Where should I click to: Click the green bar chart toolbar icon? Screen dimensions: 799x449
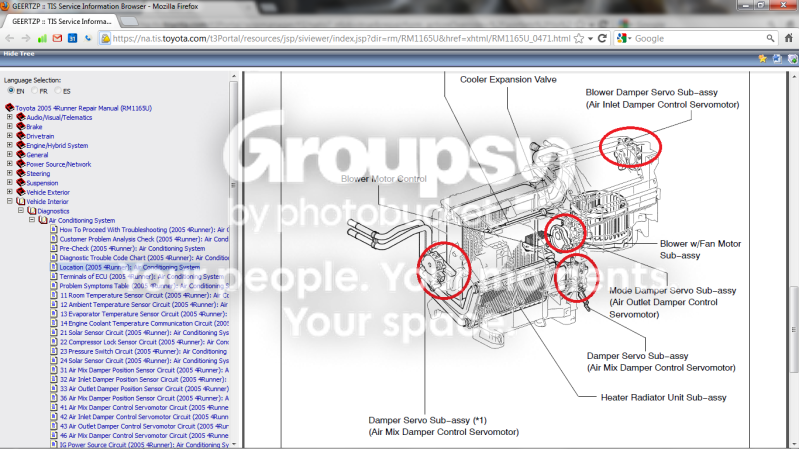pyautogui.click(x=42, y=39)
